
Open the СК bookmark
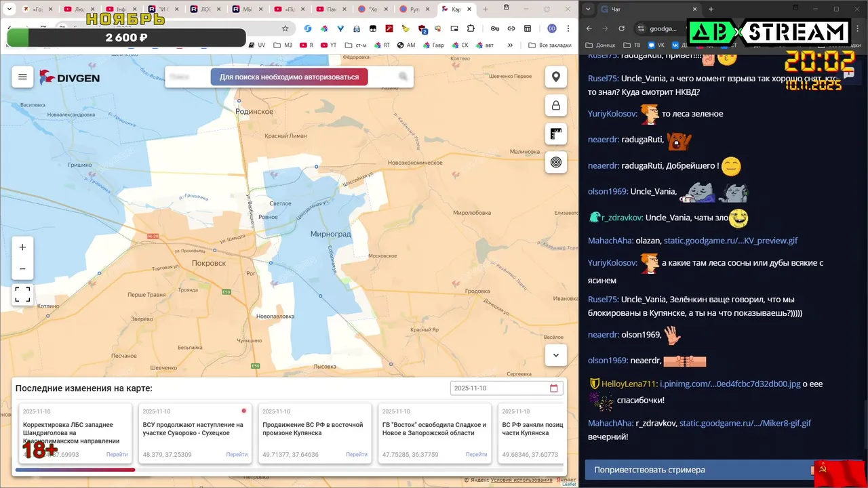point(459,45)
